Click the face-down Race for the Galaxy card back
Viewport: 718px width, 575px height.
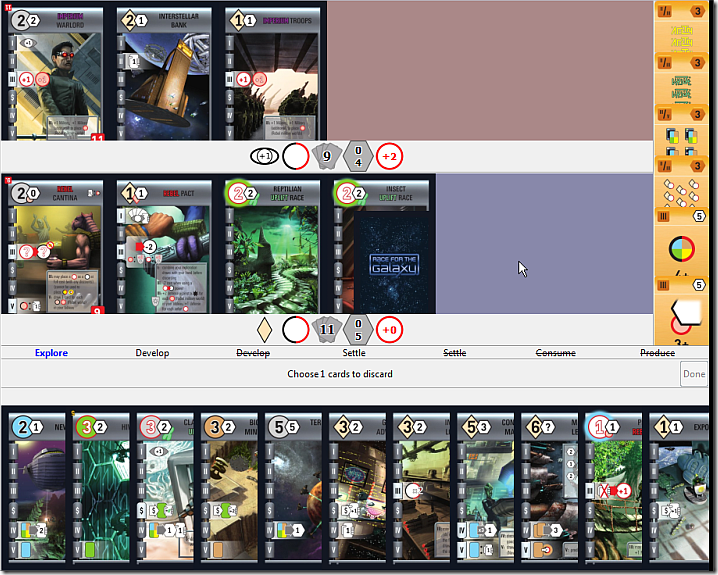[x=393, y=263]
